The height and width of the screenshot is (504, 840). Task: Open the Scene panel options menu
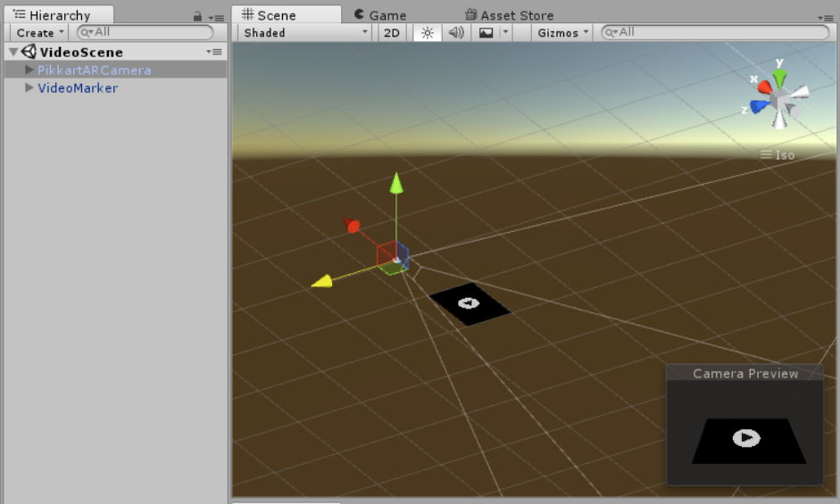click(825, 18)
